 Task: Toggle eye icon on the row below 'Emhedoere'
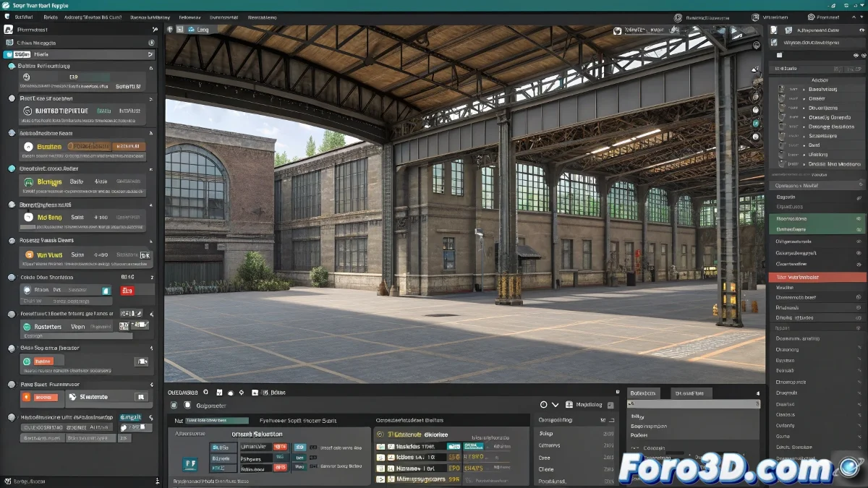pyautogui.click(x=859, y=241)
